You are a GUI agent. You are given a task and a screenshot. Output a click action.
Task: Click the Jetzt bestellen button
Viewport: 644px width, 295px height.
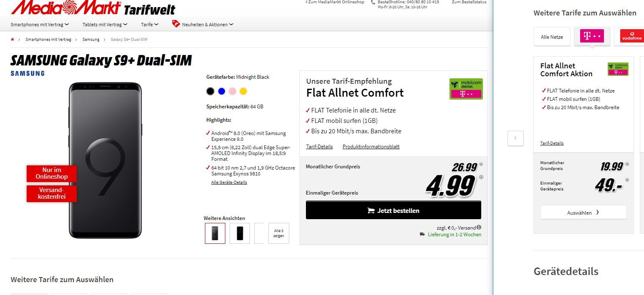point(394,210)
